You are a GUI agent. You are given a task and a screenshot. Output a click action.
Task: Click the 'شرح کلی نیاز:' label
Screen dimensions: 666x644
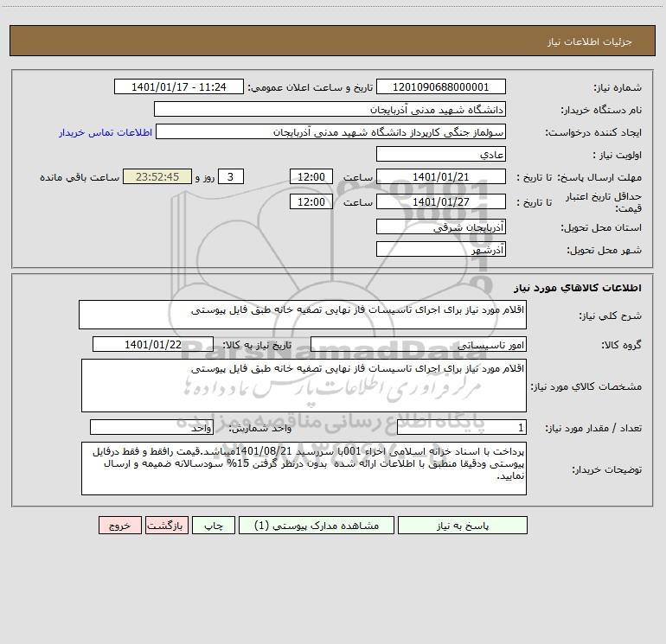611,316
